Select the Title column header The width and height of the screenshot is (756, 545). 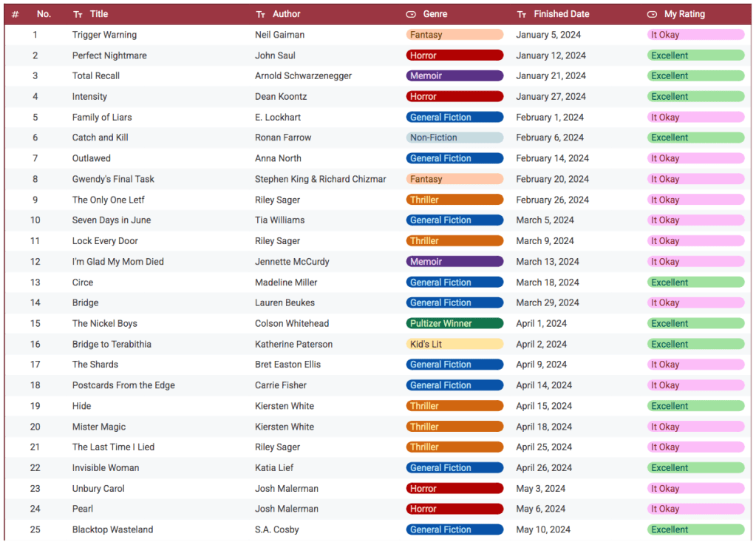tap(99, 14)
